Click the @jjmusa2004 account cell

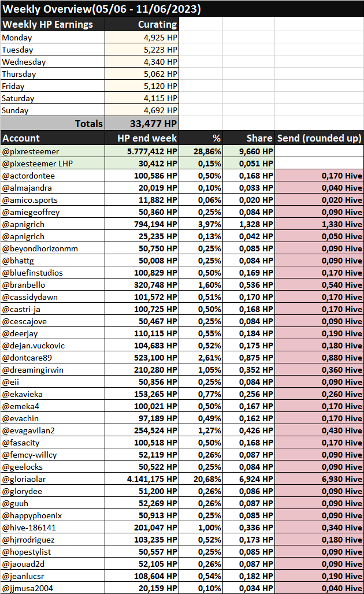pos(53,588)
